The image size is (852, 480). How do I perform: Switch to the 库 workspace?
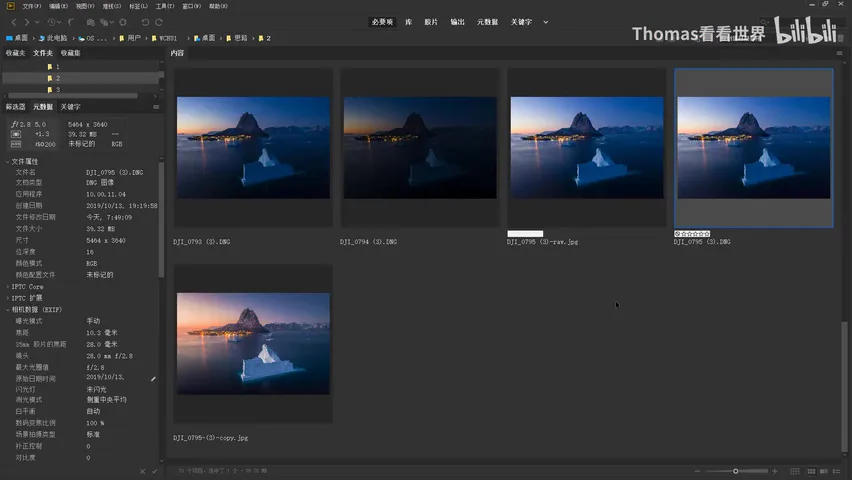pos(409,22)
